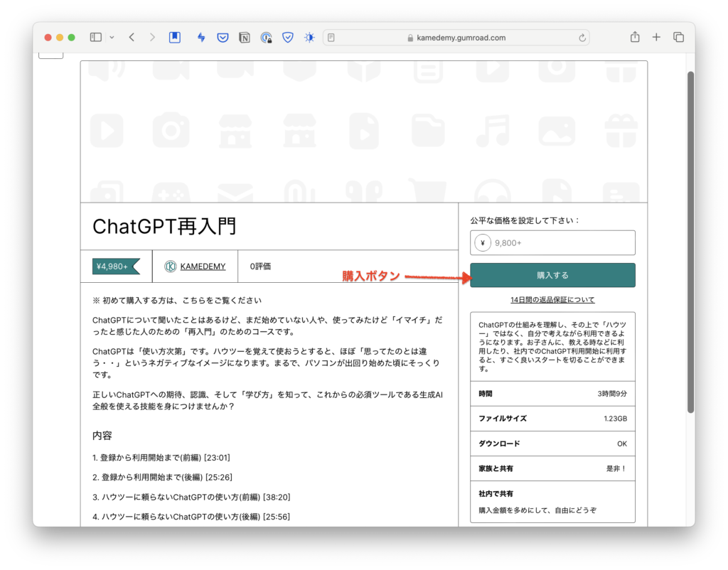Enter a price in the 9,800+ field
Viewport: 728px width, 570px height.
562,243
